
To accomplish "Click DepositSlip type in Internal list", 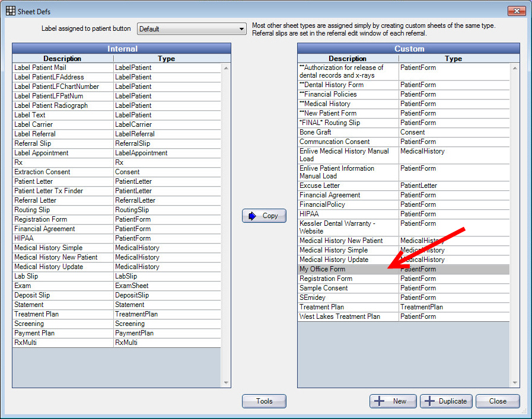I will tap(132, 295).
